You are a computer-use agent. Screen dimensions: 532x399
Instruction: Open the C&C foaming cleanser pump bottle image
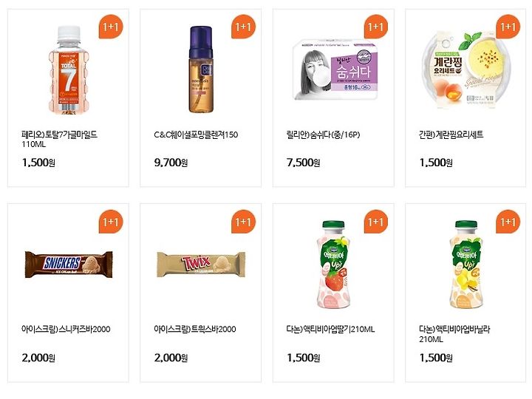click(201, 69)
